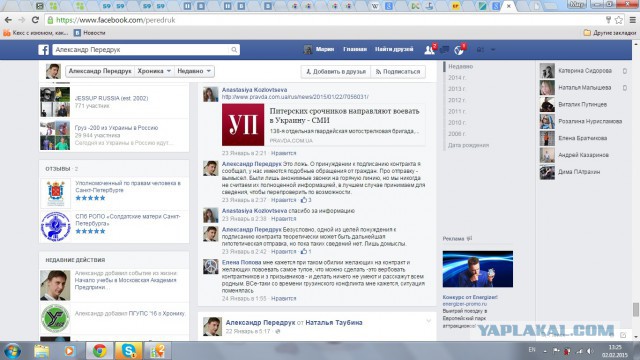Select 2014 г. in timeline
Image resolution: width=640 pixels, height=360 pixels.
click(457, 78)
